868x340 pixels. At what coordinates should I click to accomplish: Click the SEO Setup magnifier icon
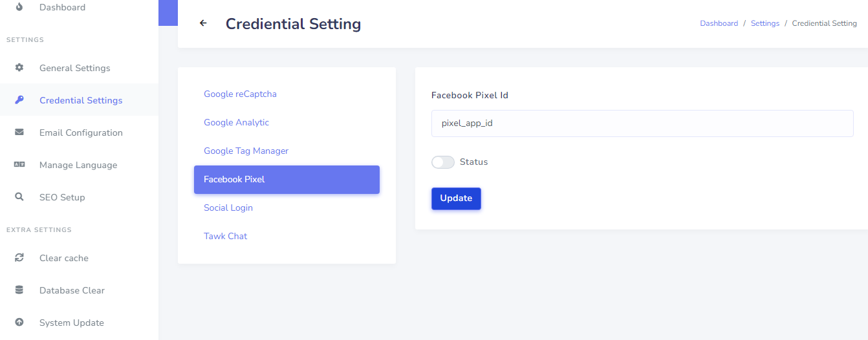tap(19, 197)
